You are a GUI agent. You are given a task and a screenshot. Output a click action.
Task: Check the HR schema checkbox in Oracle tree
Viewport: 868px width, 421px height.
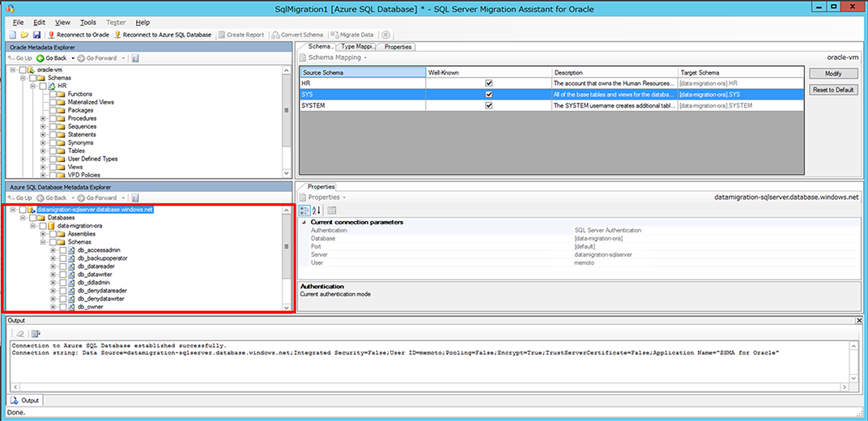pyautogui.click(x=43, y=86)
